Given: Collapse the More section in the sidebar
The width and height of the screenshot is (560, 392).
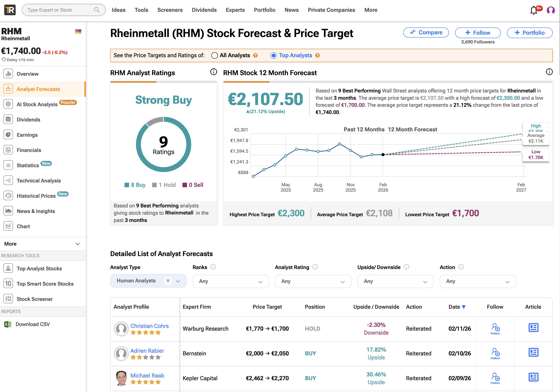Looking at the screenshot, I should click(x=77, y=243).
